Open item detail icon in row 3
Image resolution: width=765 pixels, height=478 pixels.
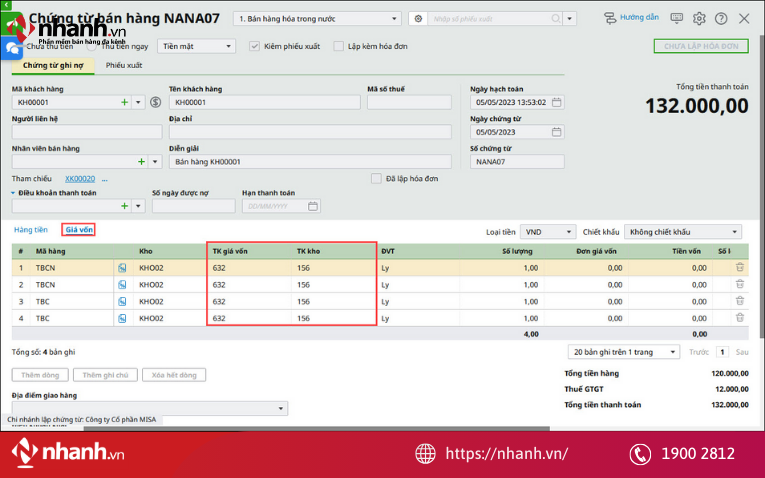pos(122,301)
